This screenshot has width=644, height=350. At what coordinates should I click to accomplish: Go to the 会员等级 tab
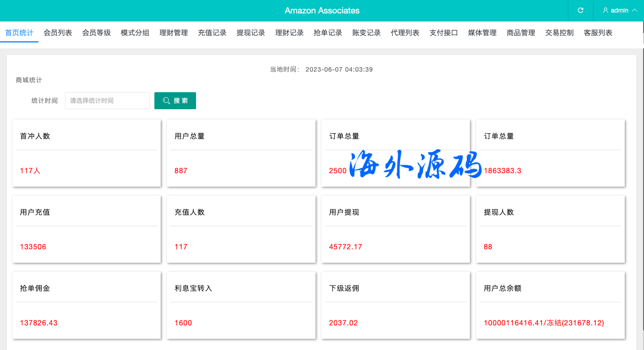point(96,33)
